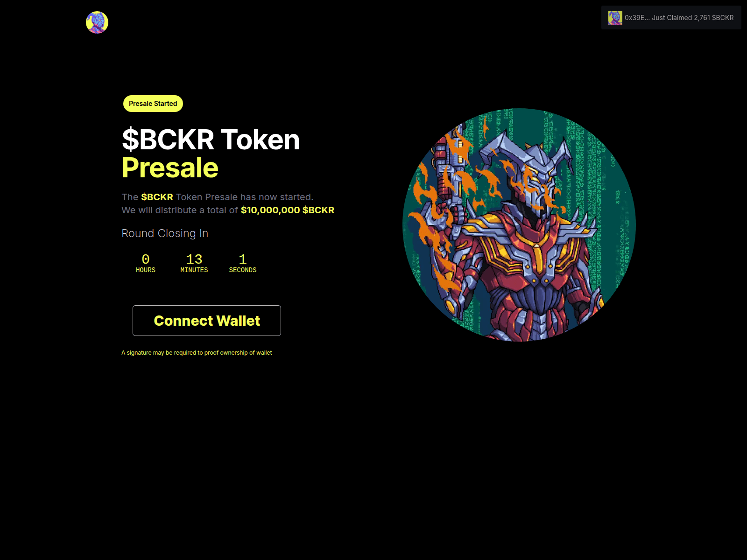This screenshot has height=560, width=747.
Task: Click the wallet signature ownership notice text
Action: coord(197,353)
